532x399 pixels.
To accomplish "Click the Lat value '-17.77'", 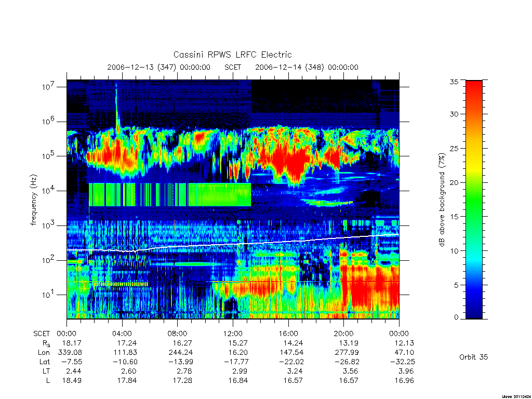I will pos(236,362).
